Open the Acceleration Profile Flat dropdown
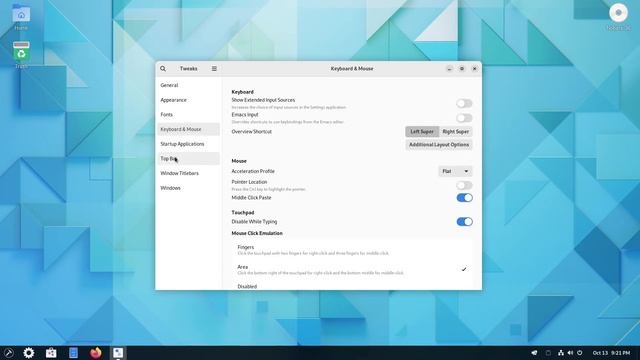The width and height of the screenshot is (640, 360). 455,171
